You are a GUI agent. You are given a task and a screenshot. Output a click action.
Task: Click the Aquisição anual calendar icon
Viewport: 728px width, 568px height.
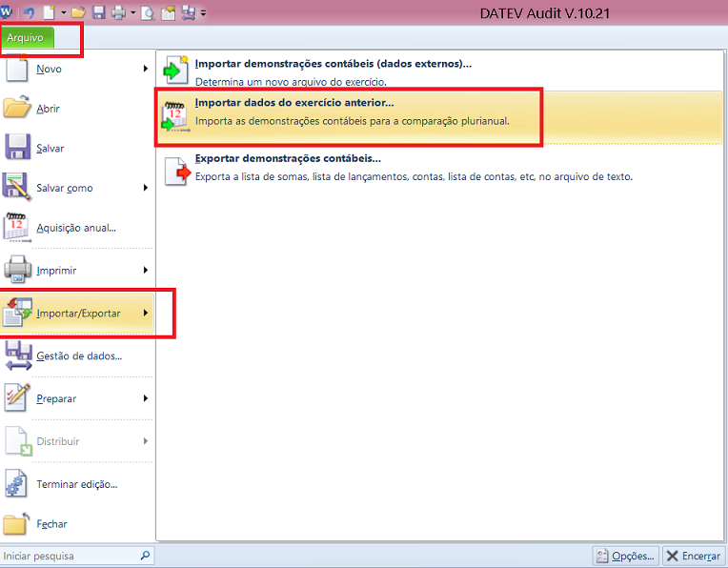tap(17, 228)
